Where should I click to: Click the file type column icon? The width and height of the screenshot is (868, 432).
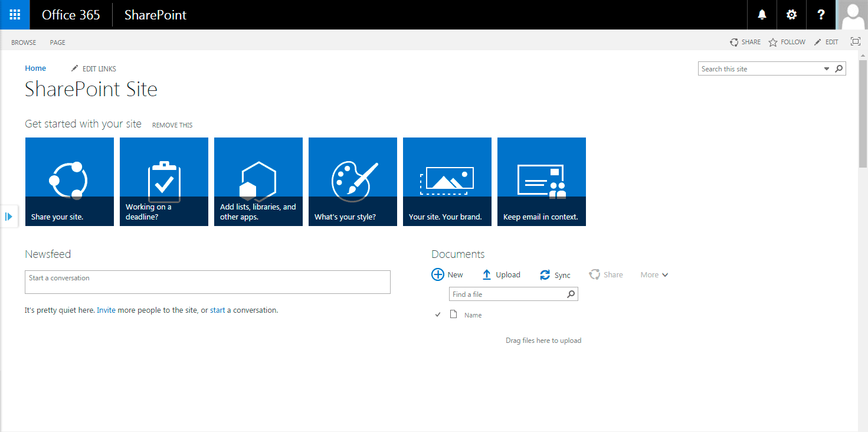[x=454, y=314]
